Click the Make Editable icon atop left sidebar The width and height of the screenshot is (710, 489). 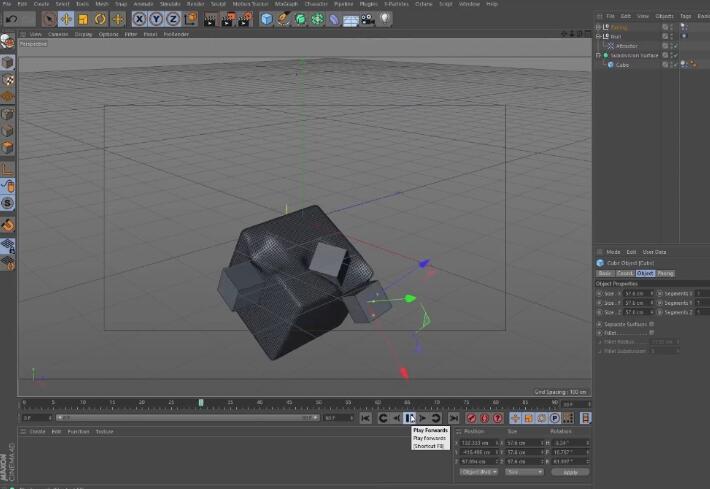pos(7,42)
